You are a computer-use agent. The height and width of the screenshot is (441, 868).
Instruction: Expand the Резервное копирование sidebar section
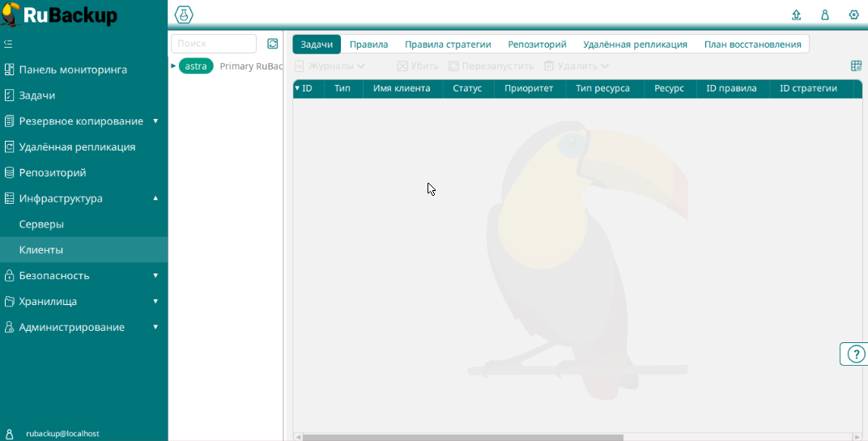pyautogui.click(x=155, y=121)
